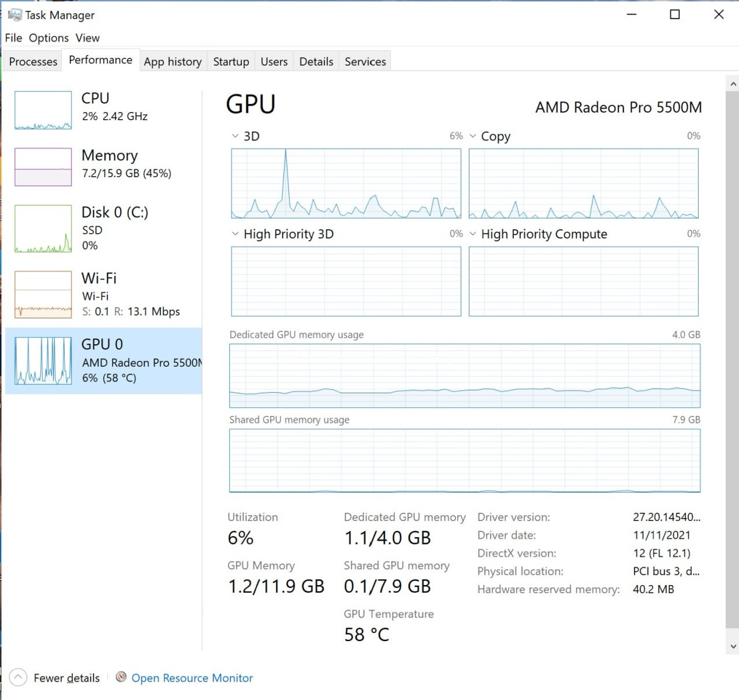Click the vertical scrollbar thumb
Image resolution: width=739 pixels, height=700 pixels.
[x=733, y=360]
